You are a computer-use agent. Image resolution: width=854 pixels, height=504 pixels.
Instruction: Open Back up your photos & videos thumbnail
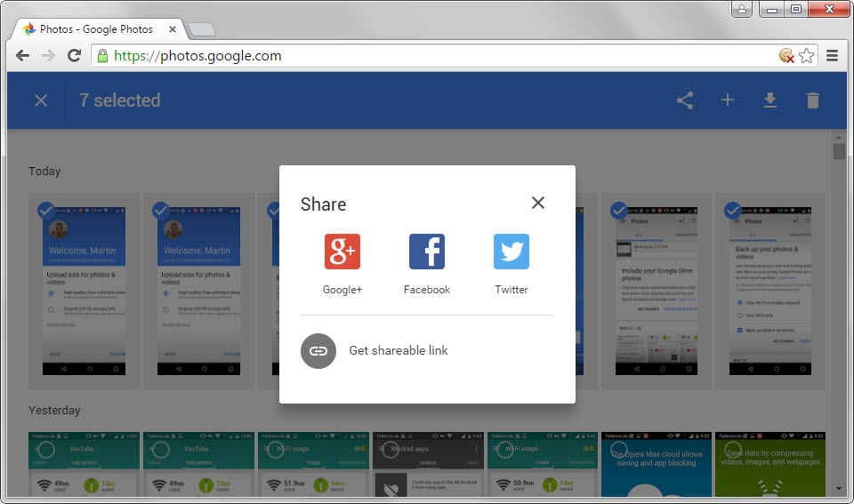(x=770, y=291)
